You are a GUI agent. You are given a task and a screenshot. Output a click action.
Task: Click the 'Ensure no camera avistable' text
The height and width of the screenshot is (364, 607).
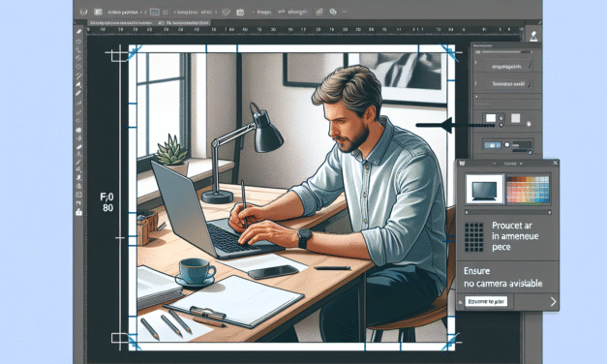pyautogui.click(x=502, y=277)
